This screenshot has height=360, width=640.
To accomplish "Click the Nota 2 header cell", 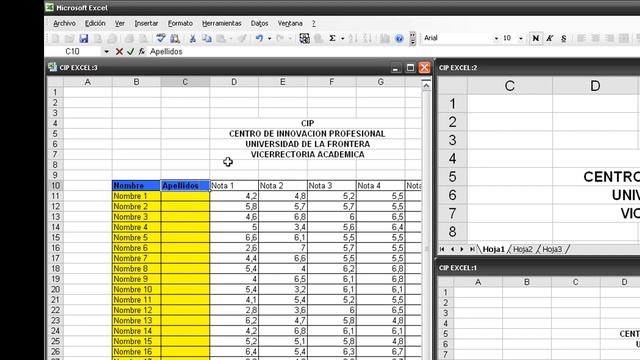I will 283,185.
